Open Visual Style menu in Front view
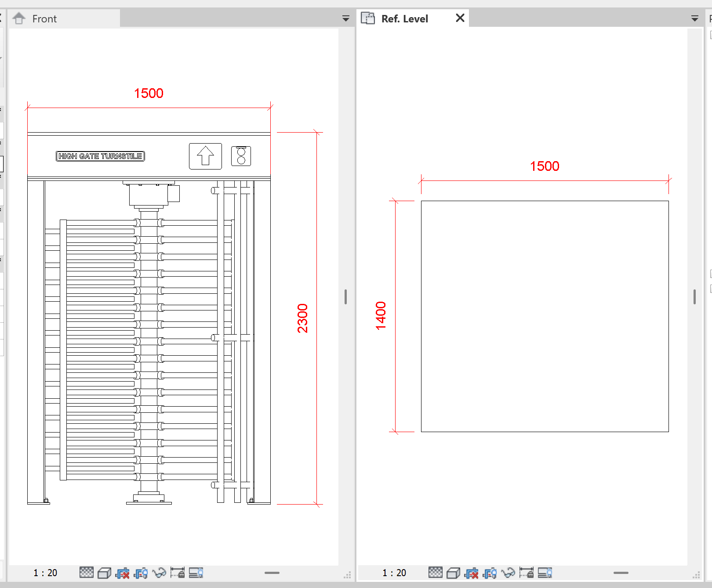 [104, 573]
